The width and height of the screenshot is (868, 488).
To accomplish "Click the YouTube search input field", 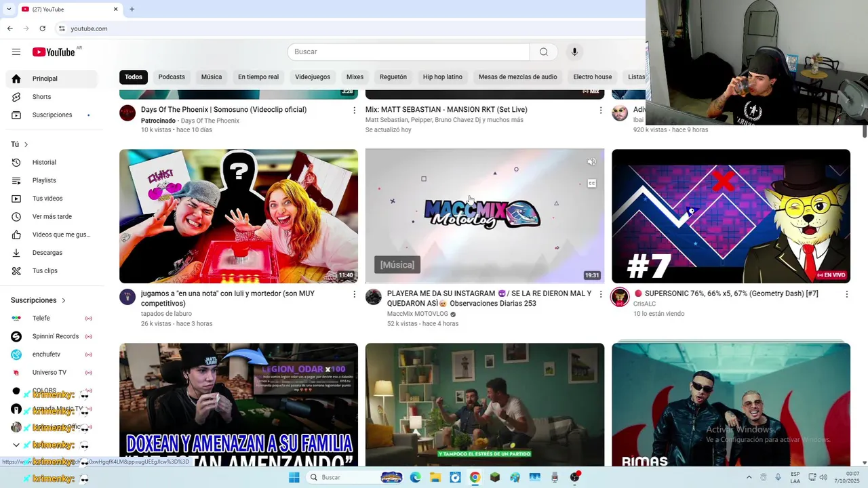I will coord(409,52).
